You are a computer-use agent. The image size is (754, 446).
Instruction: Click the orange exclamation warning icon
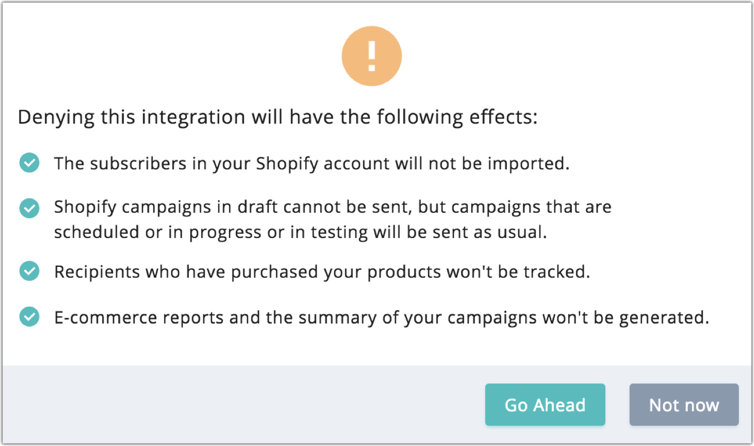click(x=372, y=56)
